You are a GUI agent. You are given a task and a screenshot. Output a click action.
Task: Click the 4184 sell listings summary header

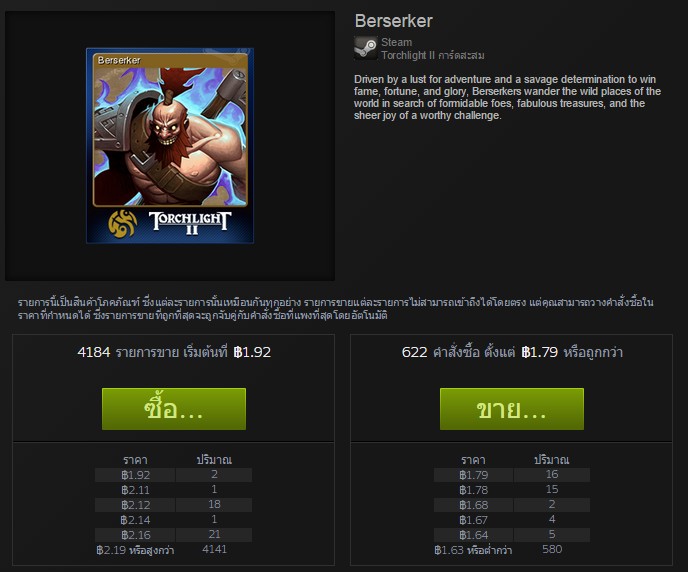[174, 352]
